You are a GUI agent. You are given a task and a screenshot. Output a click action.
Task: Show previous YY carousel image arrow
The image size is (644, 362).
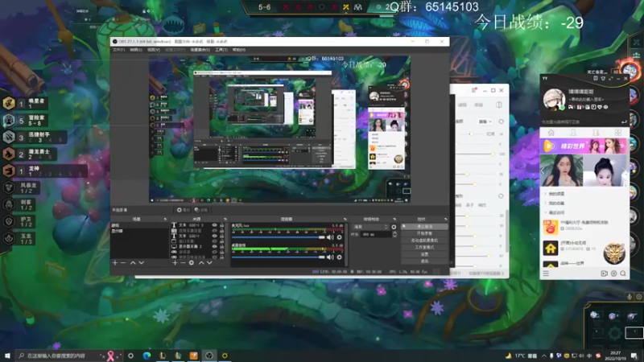tap(543, 171)
